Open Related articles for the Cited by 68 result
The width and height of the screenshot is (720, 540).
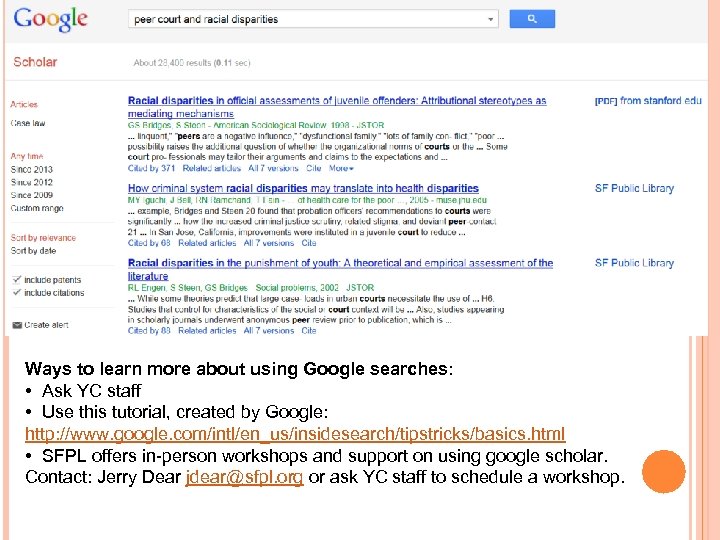(207, 243)
